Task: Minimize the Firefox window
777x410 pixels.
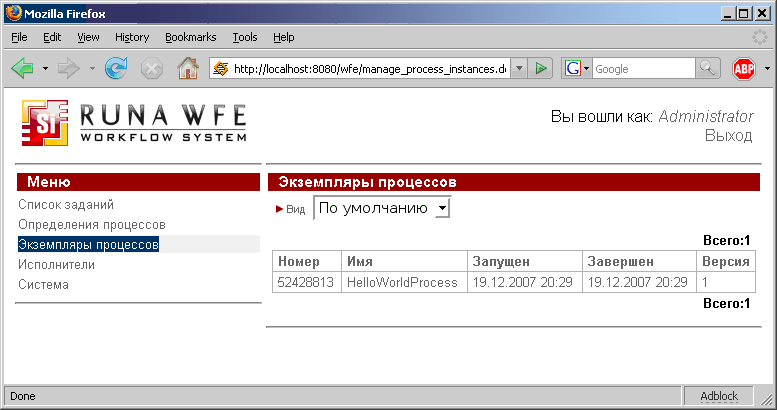Action: (727, 13)
